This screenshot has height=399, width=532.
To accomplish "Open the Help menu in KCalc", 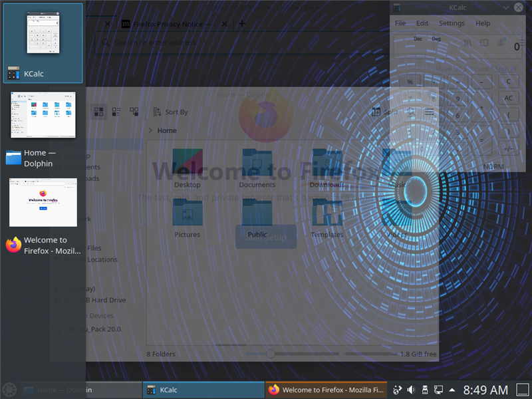I will (483, 23).
